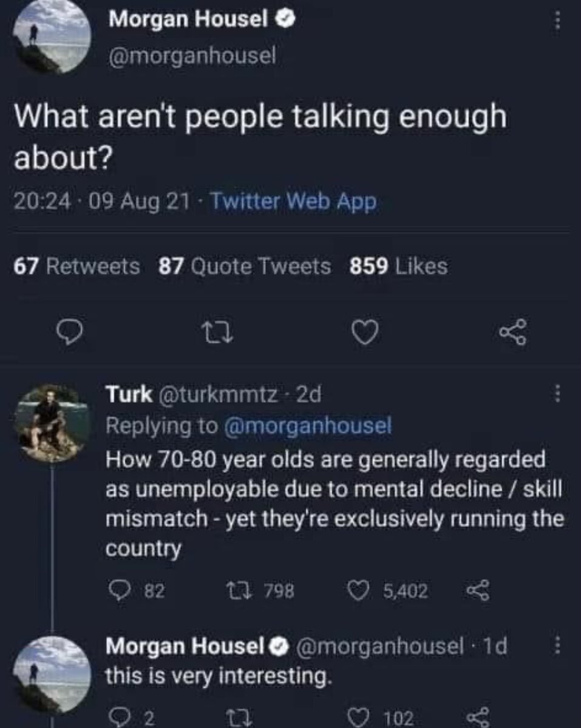Open the 859 Likes list

pyautogui.click(x=398, y=266)
